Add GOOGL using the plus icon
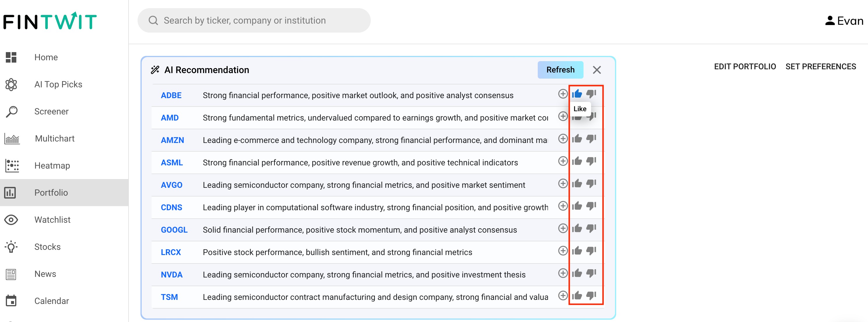868x322 pixels. click(563, 229)
